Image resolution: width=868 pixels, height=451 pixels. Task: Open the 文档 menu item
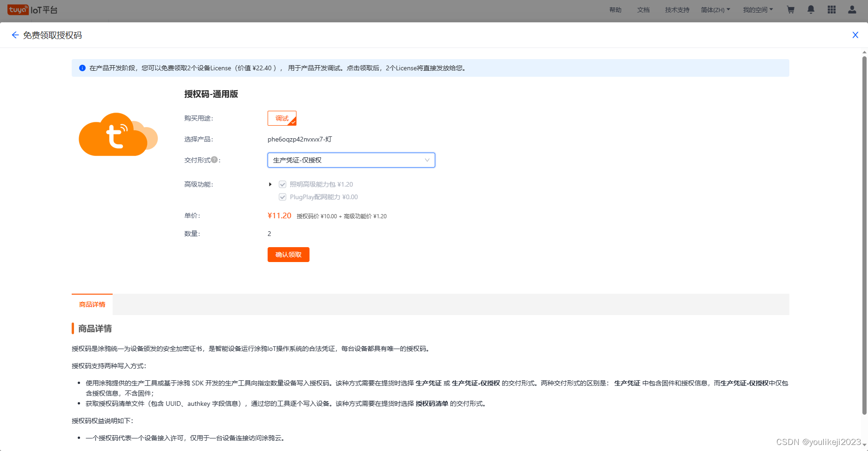click(643, 10)
